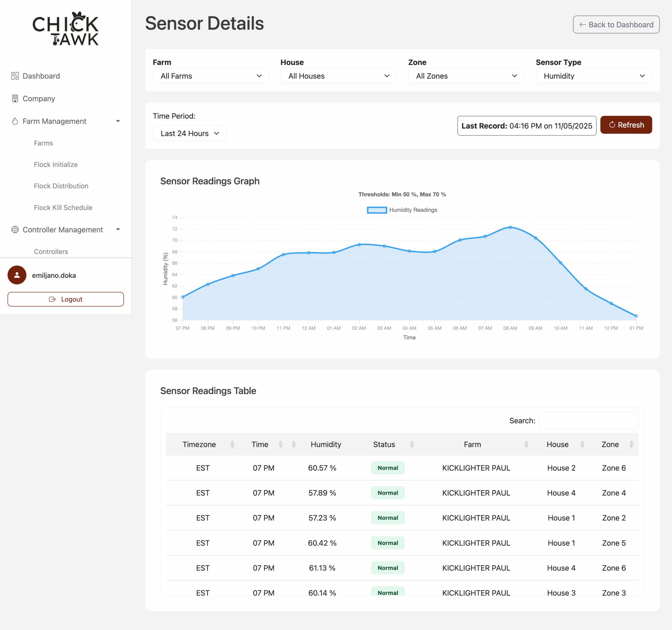Focus the table Search input field
The image size is (672, 630).
point(588,420)
